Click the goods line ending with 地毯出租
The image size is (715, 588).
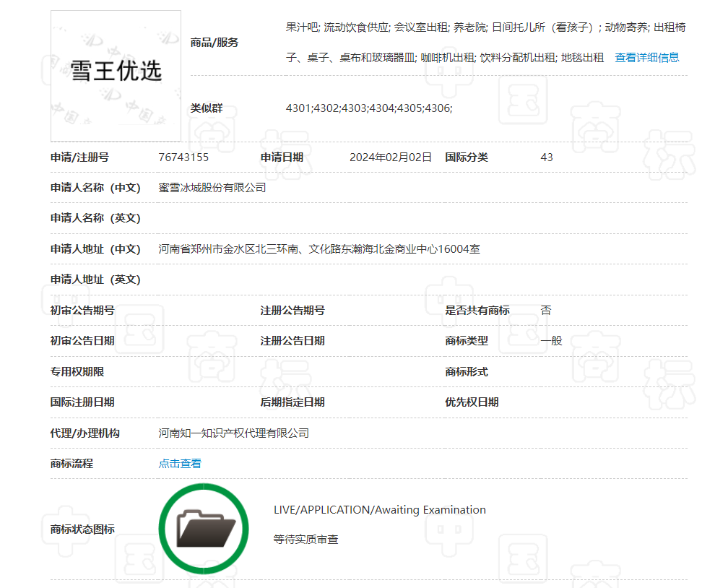pyautogui.click(x=445, y=58)
